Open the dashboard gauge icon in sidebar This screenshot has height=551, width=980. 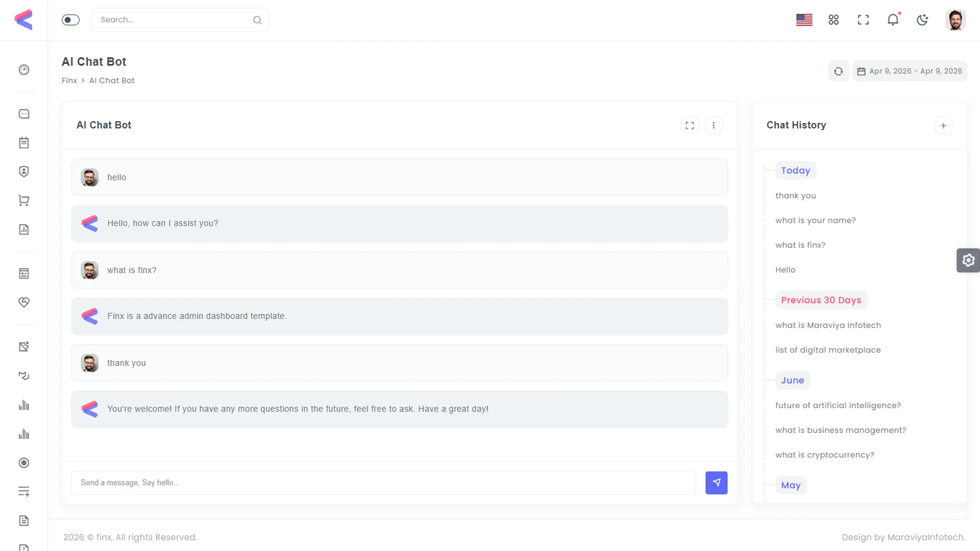point(24,70)
